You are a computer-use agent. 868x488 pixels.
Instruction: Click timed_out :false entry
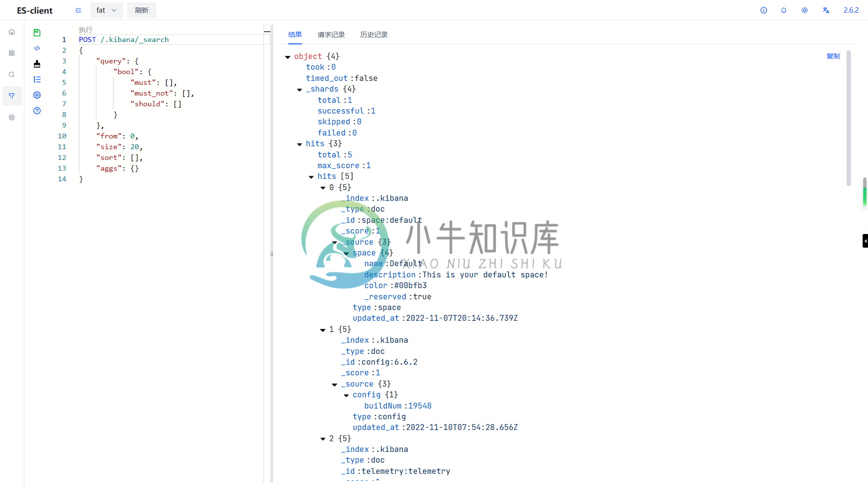(x=341, y=78)
